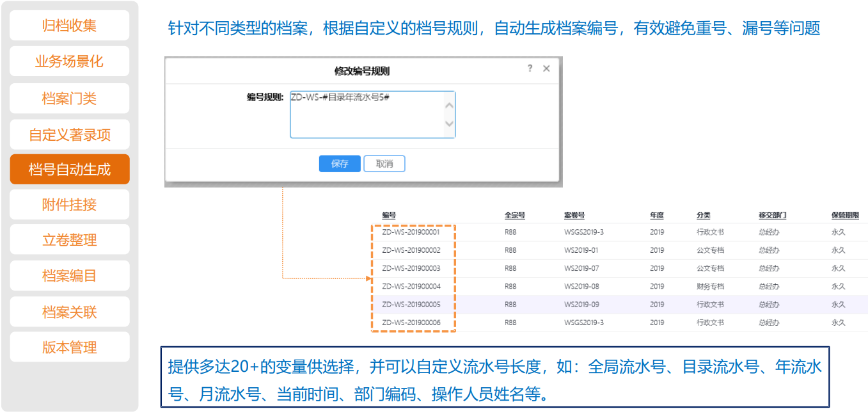The width and height of the screenshot is (868, 416).
Task: Go to 档案门类 in the sidebar
Action: [70, 99]
